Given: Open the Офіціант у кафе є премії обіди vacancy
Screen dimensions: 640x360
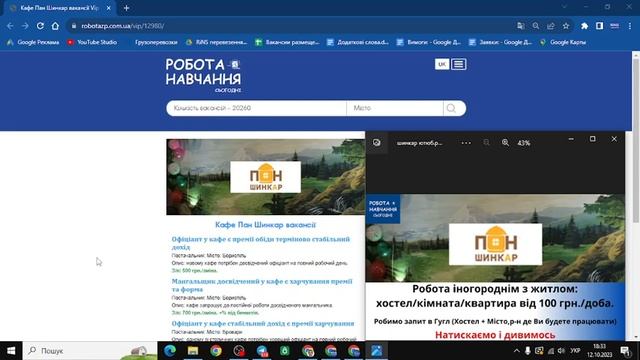Looking at the screenshot, I should pyautogui.click(x=261, y=243).
